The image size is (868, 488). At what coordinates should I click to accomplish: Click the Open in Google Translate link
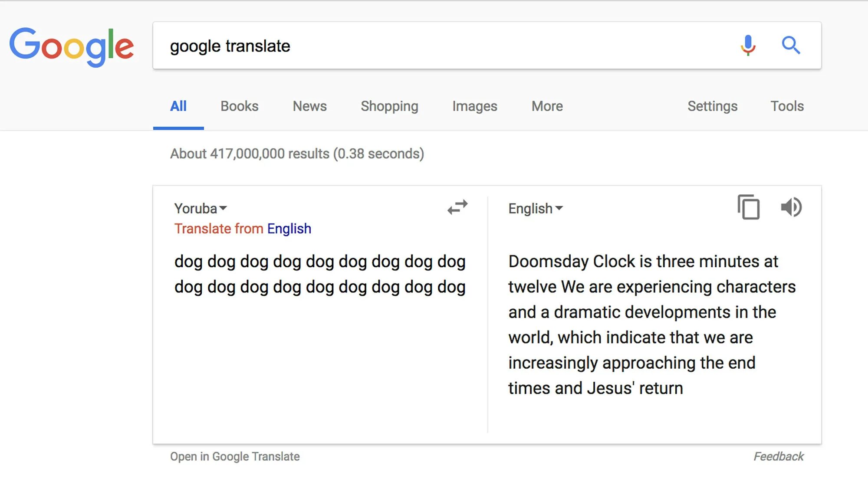click(235, 456)
